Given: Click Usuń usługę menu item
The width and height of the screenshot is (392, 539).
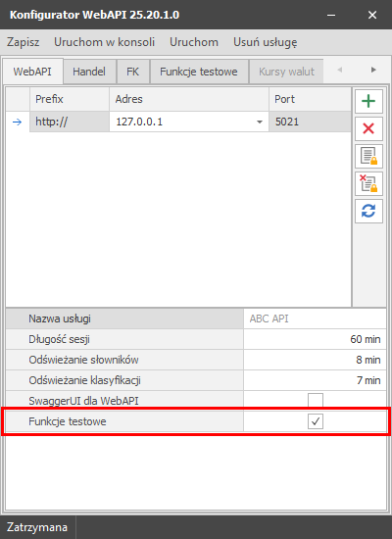Looking at the screenshot, I should [266, 42].
